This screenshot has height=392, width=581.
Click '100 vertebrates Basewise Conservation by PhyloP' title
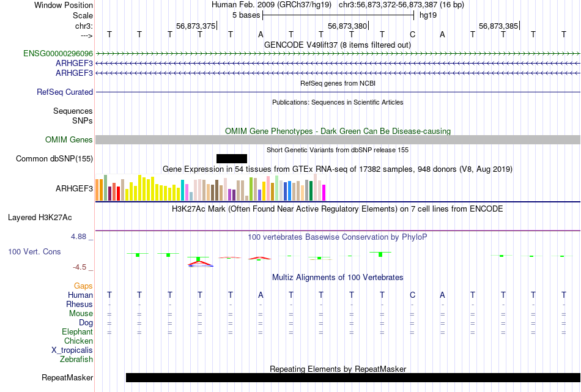click(x=338, y=237)
